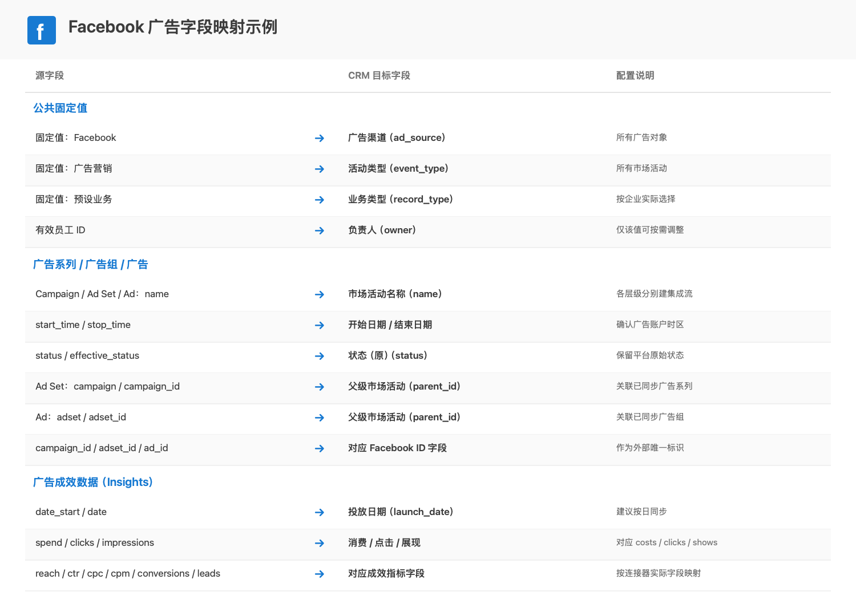Select the 公共固定值 section heading
The image size is (856, 616).
coord(60,108)
